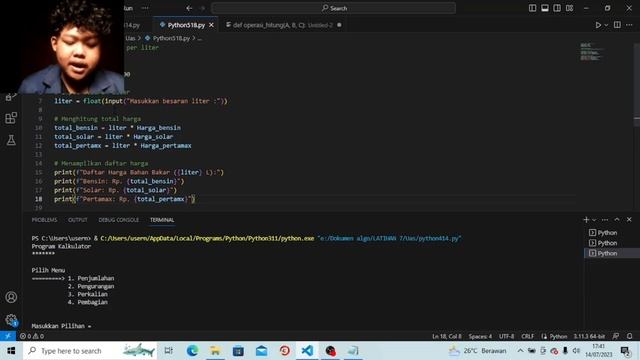Image resolution: width=640 pixels, height=360 pixels.
Task: Change end of line CRLF setting
Action: pyautogui.click(x=527, y=336)
